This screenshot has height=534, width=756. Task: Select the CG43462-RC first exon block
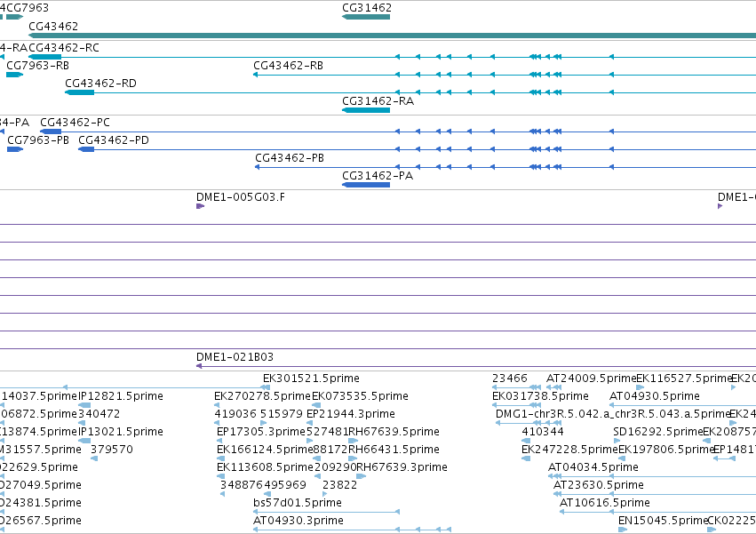pos(44,57)
